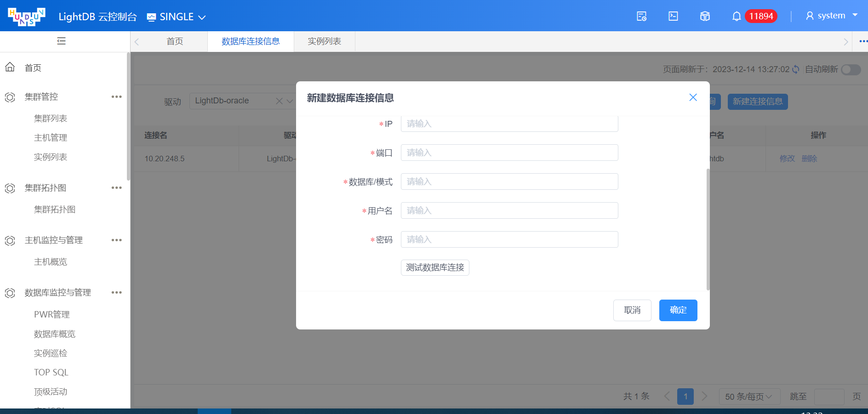
Task: Open 数据库监控与管理 more options dots
Action: 117,293
